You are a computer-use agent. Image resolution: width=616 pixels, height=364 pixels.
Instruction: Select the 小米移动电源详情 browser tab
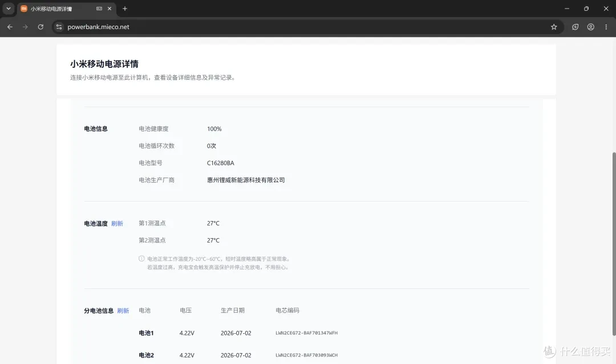pyautogui.click(x=66, y=9)
